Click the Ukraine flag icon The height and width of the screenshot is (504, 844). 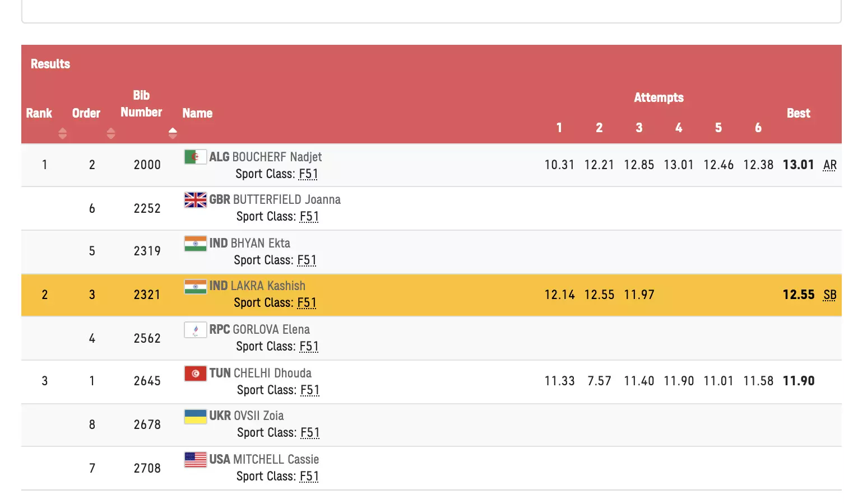tap(195, 416)
